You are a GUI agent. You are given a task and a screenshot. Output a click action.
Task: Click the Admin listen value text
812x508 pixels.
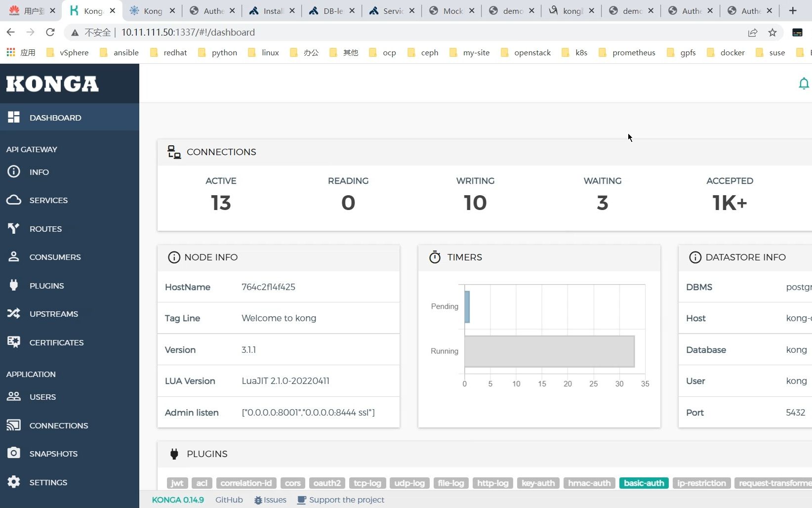coord(308,413)
